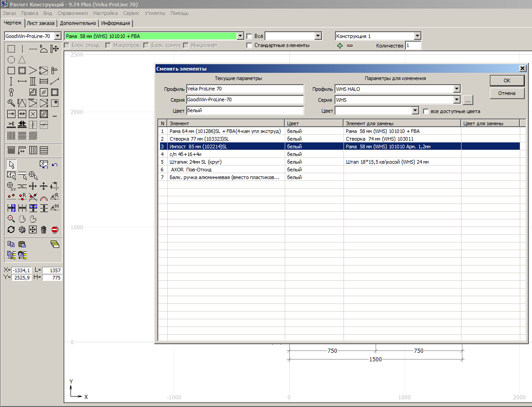Click the Элемент для замены column header
This screenshot has height=407, width=532.
click(402, 123)
